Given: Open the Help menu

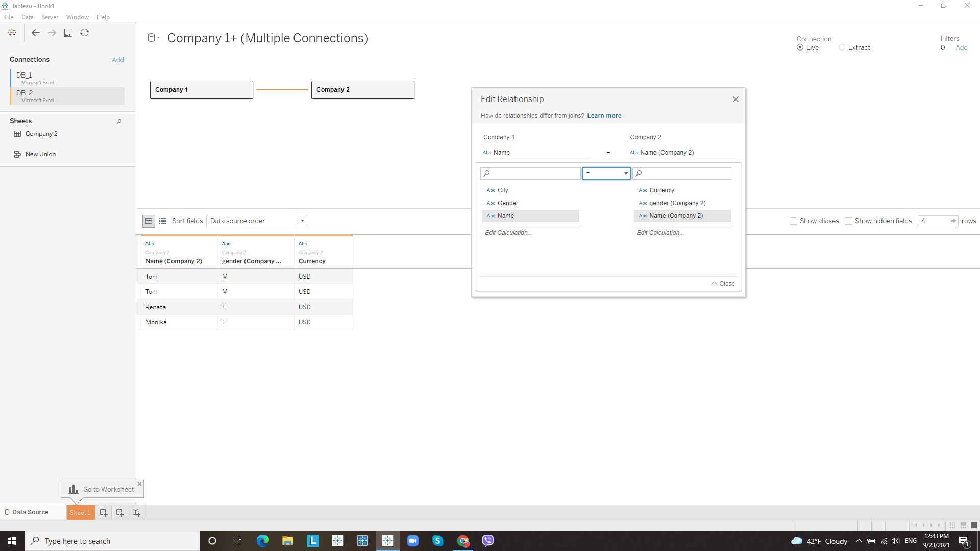Looking at the screenshot, I should click(x=103, y=17).
